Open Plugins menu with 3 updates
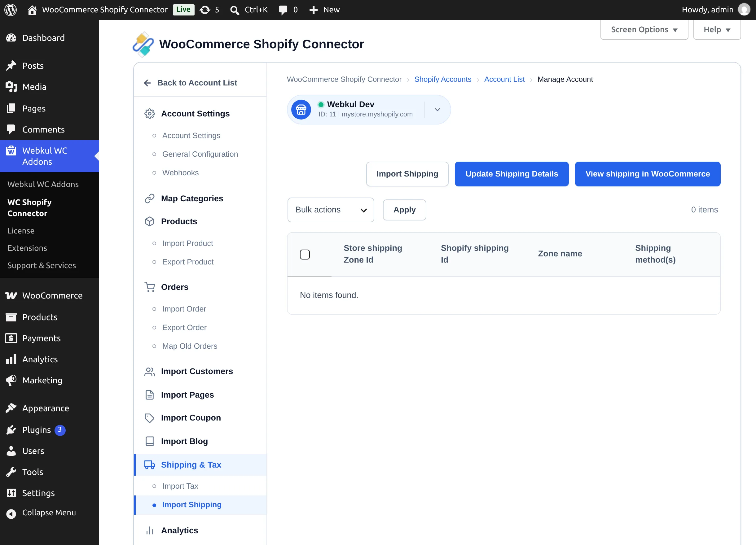Screen dimensions: 756x545 tap(49, 430)
